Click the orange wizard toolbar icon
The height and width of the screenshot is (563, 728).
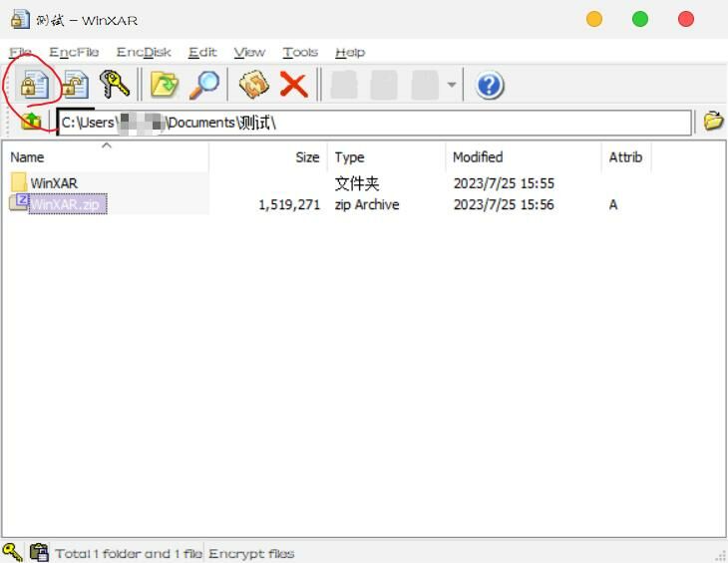(253, 85)
